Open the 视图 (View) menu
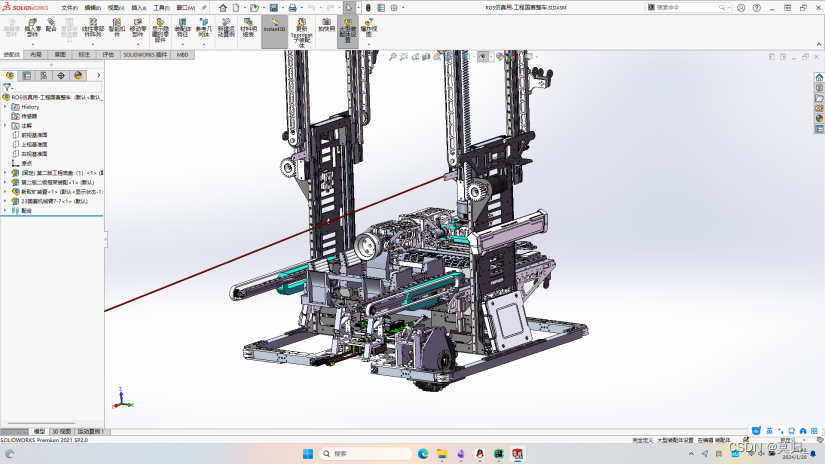The height and width of the screenshot is (464, 825). click(x=116, y=8)
